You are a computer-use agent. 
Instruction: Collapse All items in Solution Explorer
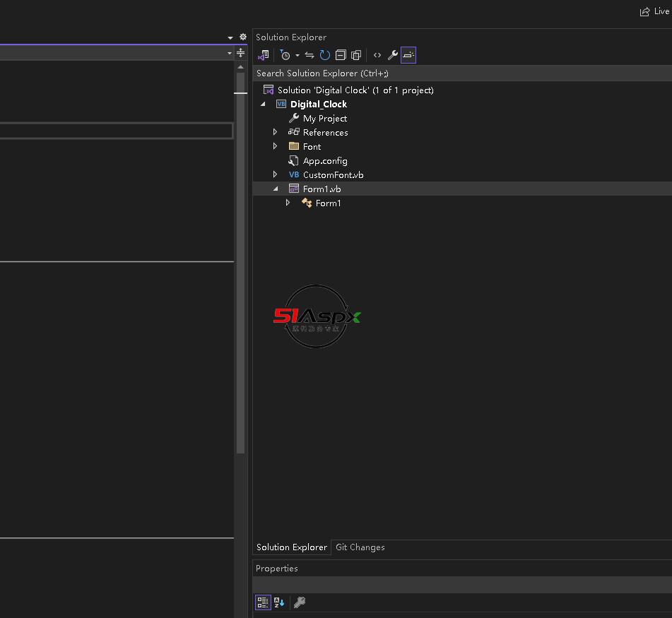pos(341,55)
